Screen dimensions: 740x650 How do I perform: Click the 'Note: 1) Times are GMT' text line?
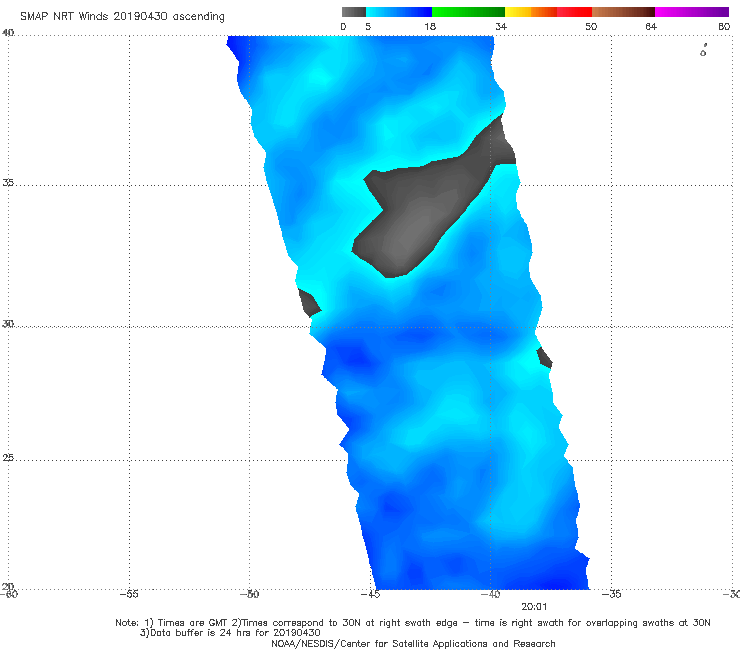point(412,623)
